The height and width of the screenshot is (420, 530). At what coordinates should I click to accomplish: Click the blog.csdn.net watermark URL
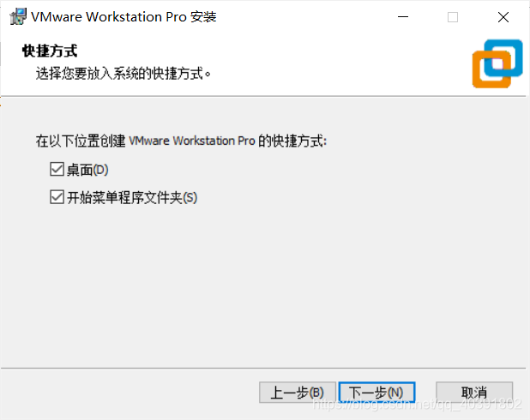pos(418,404)
